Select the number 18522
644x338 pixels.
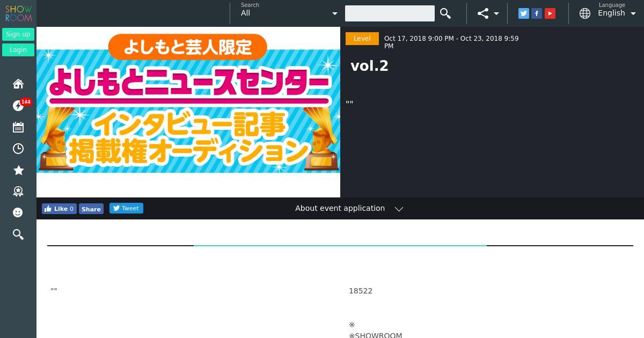pyautogui.click(x=361, y=291)
